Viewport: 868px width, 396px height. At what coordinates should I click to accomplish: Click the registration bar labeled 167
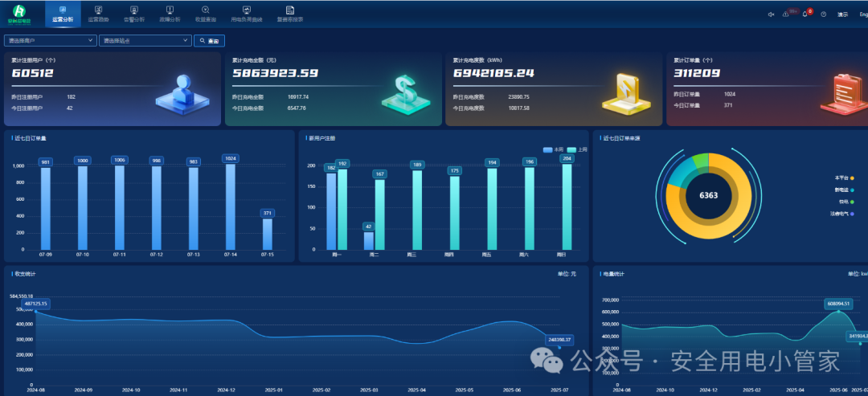click(379, 214)
